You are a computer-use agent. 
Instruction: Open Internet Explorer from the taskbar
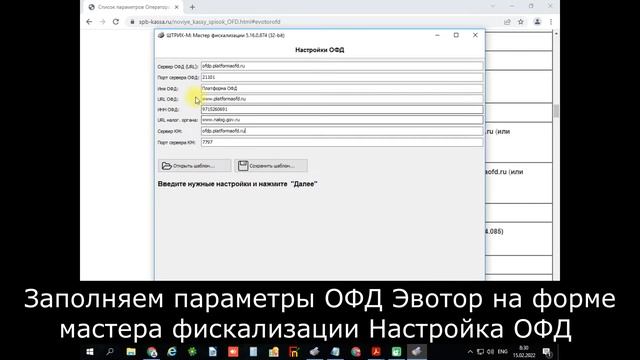pos(172,351)
